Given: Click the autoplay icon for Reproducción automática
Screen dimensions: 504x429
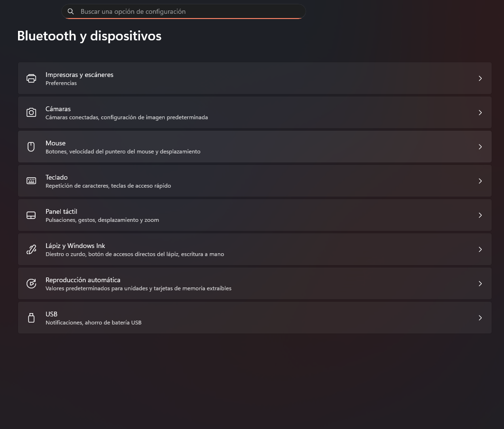Looking at the screenshot, I should point(31,284).
